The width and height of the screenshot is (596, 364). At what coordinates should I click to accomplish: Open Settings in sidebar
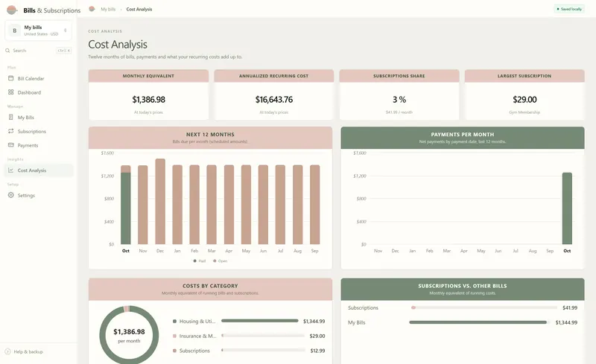point(39,195)
